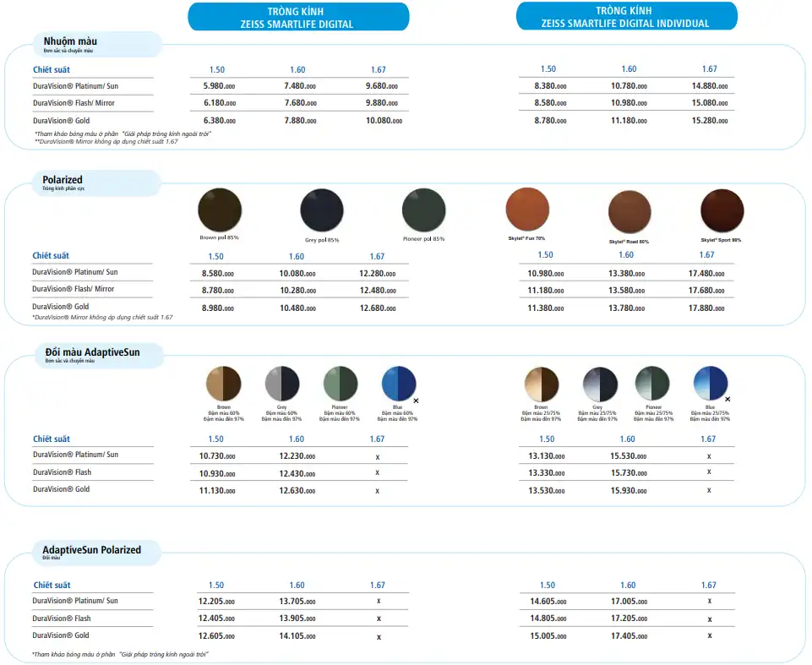This screenshot has width=812, height=665.
Task: Select the 11.130.000 price
Action: (x=217, y=491)
